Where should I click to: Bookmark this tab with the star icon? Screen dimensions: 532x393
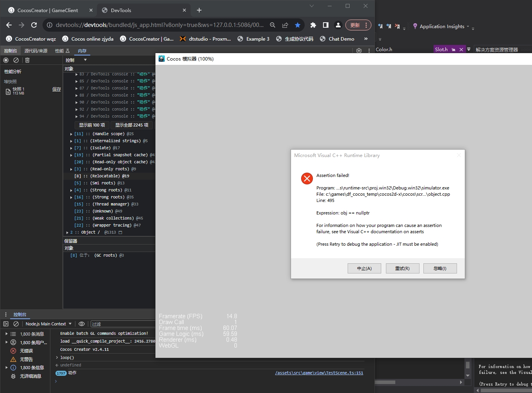pyautogui.click(x=298, y=25)
